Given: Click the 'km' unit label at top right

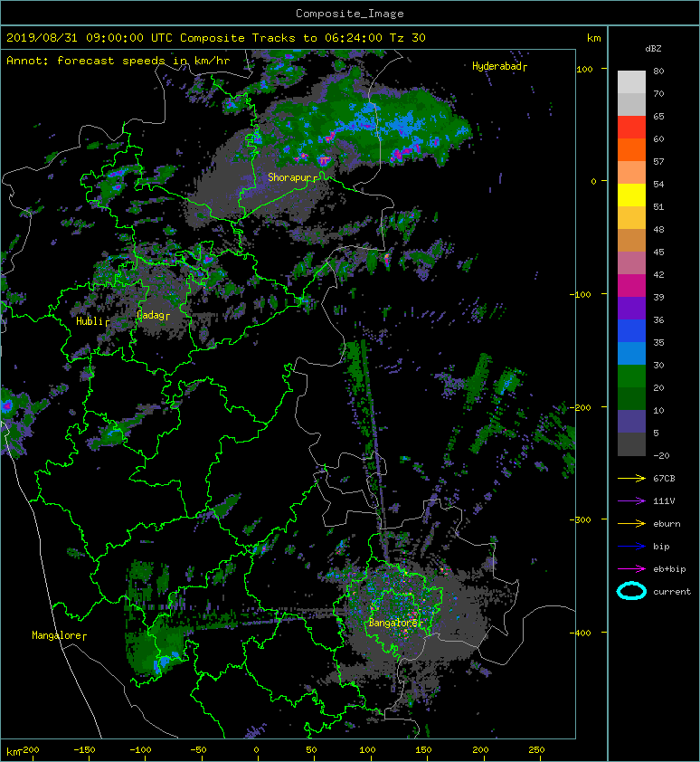Looking at the screenshot, I should tap(593, 38).
